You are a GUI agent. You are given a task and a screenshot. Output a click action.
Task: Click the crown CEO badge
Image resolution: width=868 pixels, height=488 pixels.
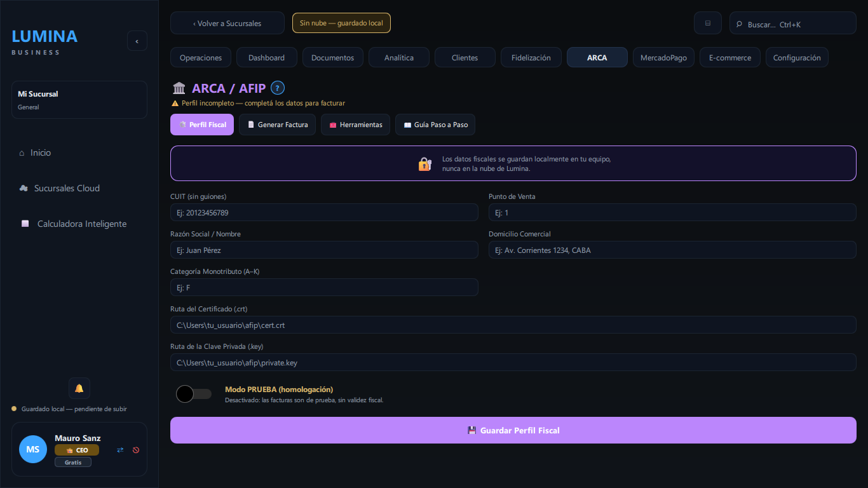[x=77, y=450]
